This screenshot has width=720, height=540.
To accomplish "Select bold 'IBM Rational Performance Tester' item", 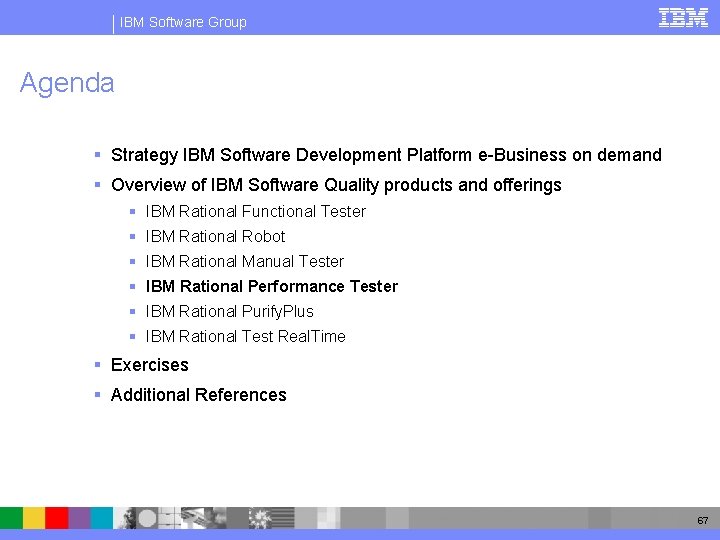I will (x=272, y=287).
